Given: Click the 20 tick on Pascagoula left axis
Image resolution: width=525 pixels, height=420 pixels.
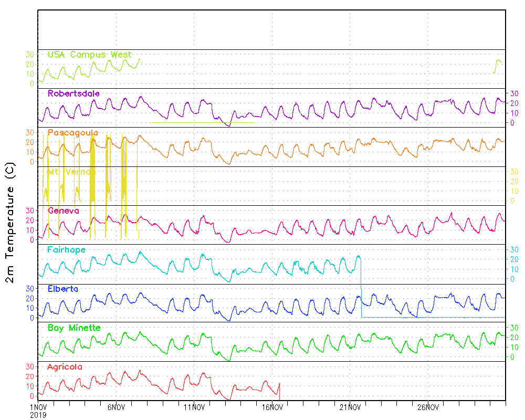Looking at the screenshot, I should (x=30, y=142).
